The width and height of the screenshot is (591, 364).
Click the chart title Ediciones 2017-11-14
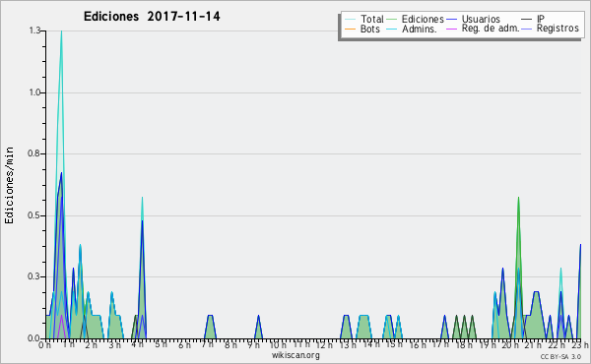click(x=152, y=17)
